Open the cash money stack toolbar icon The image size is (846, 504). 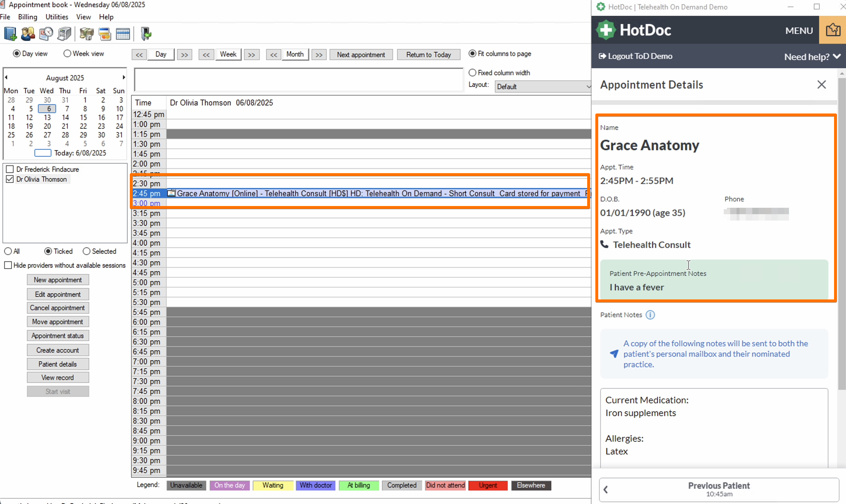tap(87, 34)
